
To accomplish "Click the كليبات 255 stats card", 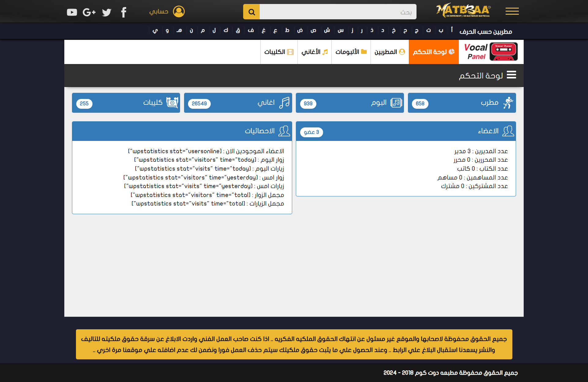I will tap(126, 103).
